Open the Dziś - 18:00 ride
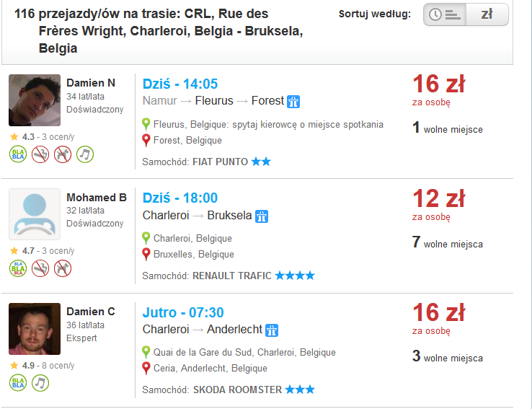This screenshot has height=409, width=532. click(x=180, y=198)
